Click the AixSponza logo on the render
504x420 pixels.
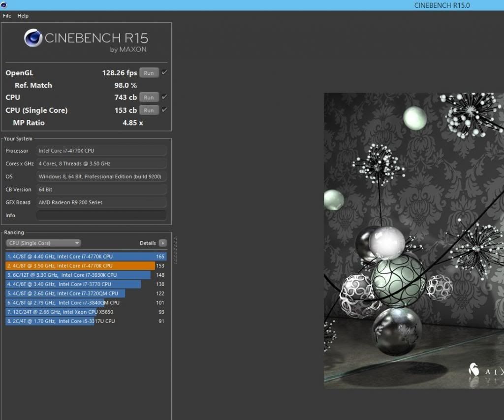[474, 370]
